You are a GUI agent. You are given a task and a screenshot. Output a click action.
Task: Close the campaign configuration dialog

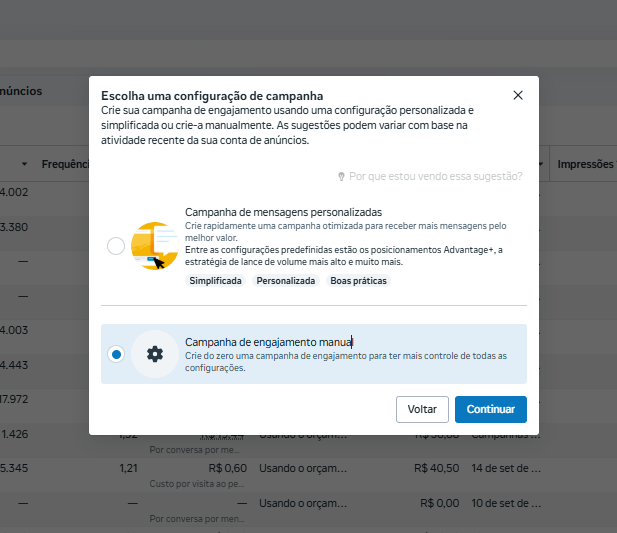point(518,95)
